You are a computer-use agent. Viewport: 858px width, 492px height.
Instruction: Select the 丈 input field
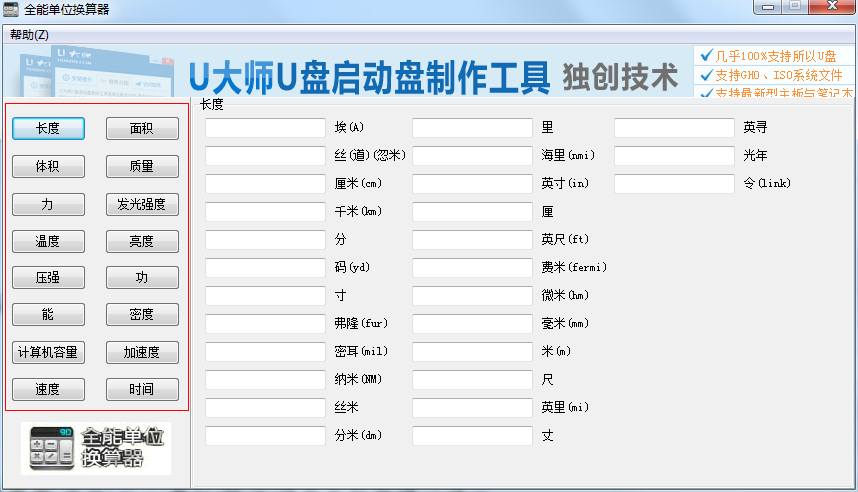(472, 436)
